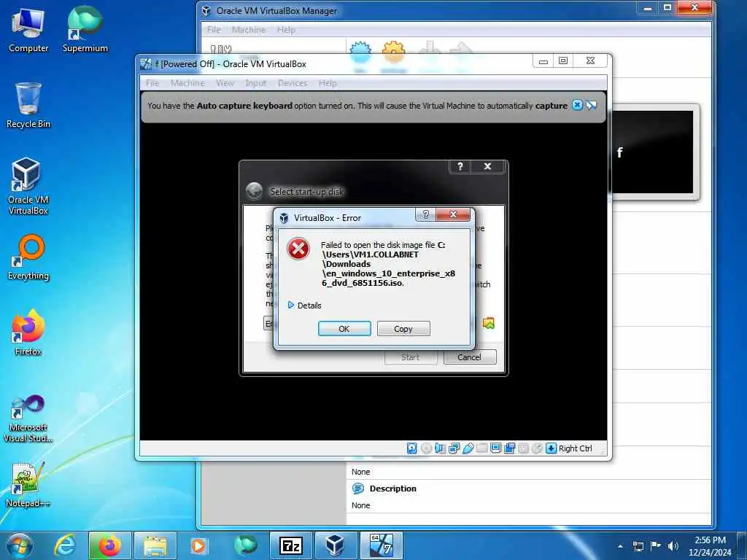Click the red error cross icon
This screenshot has width=747, height=560.
[298, 249]
